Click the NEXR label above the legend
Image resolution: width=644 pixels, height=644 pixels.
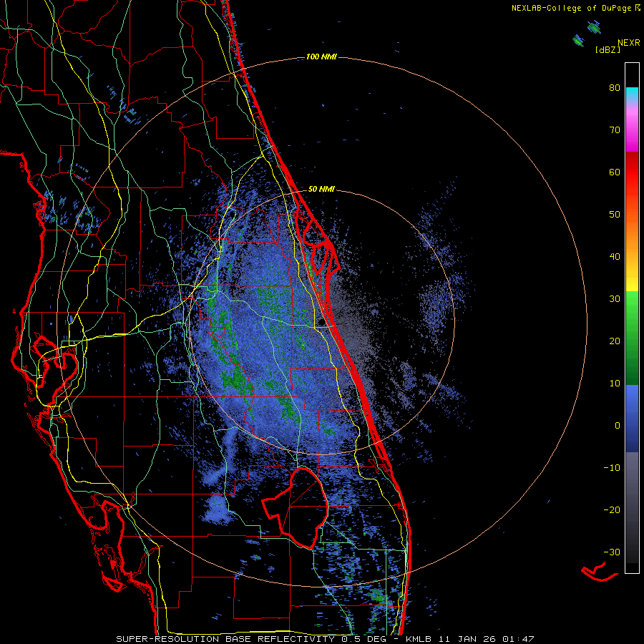coord(629,43)
